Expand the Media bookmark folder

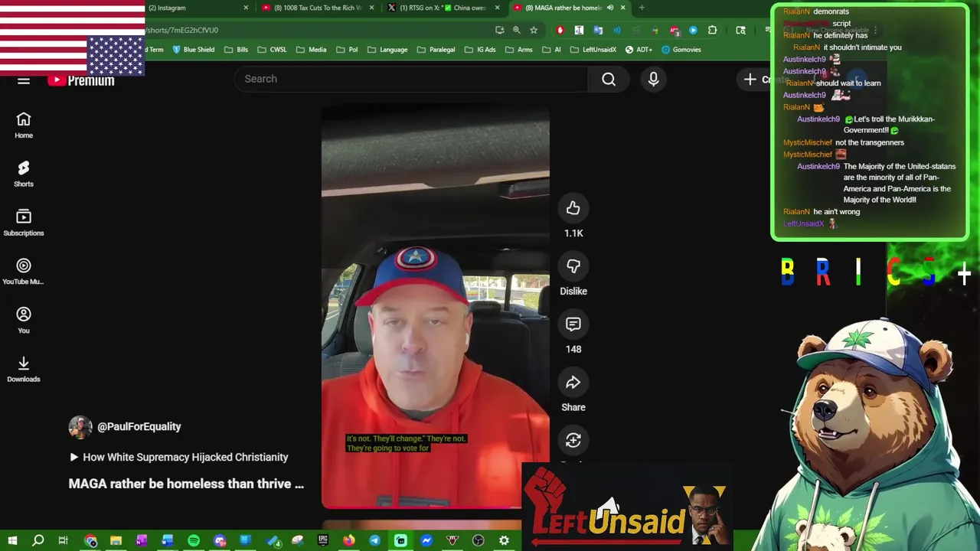point(312,50)
